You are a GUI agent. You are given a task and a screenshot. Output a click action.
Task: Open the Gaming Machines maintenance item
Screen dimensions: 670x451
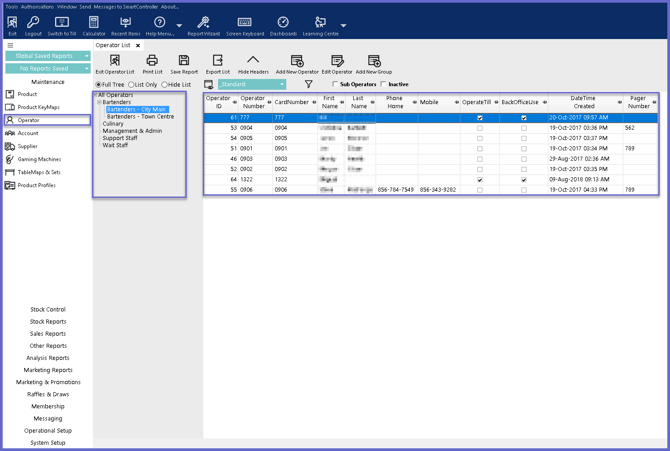(x=39, y=159)
